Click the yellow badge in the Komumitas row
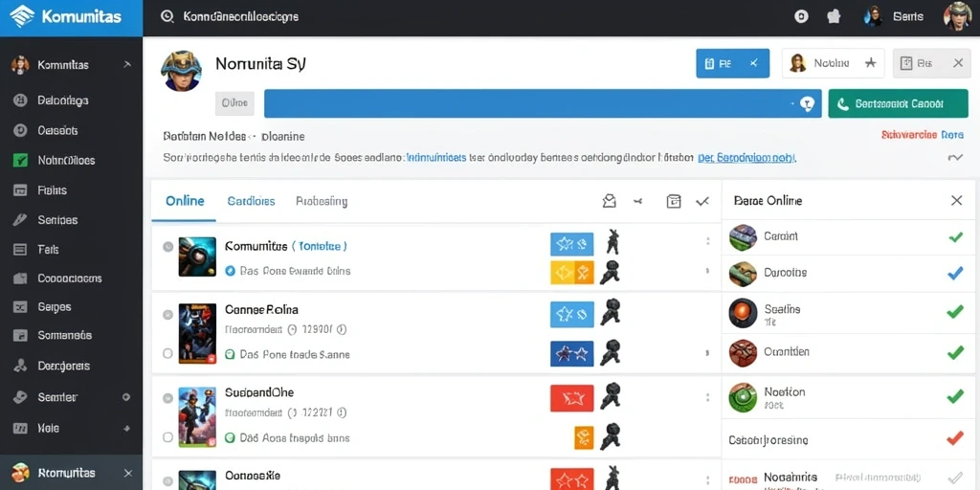The width and height of the screenshot is (980, 490). (572, 273)
